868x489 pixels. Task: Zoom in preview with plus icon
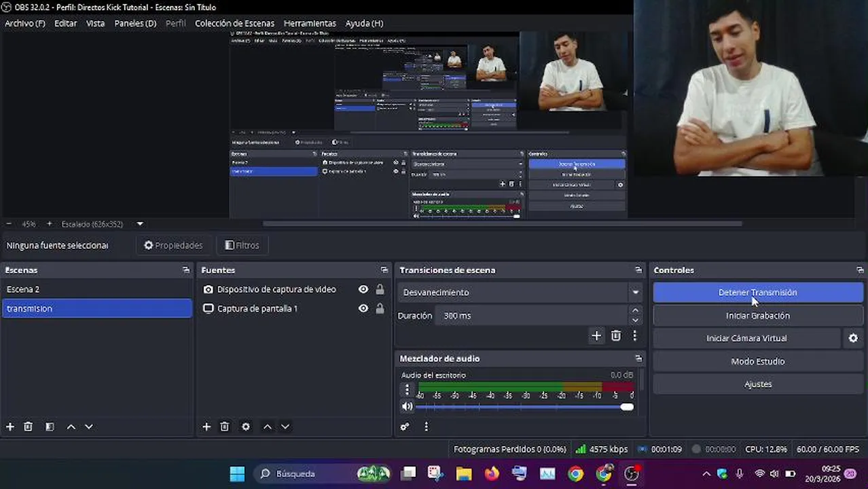point(49,223)
